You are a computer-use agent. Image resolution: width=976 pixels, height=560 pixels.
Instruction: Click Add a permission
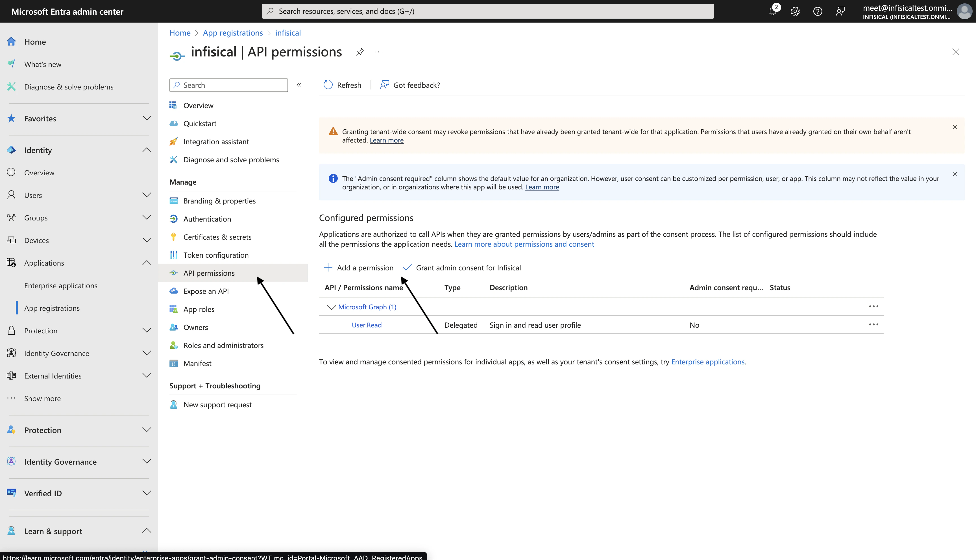[359, 268]
